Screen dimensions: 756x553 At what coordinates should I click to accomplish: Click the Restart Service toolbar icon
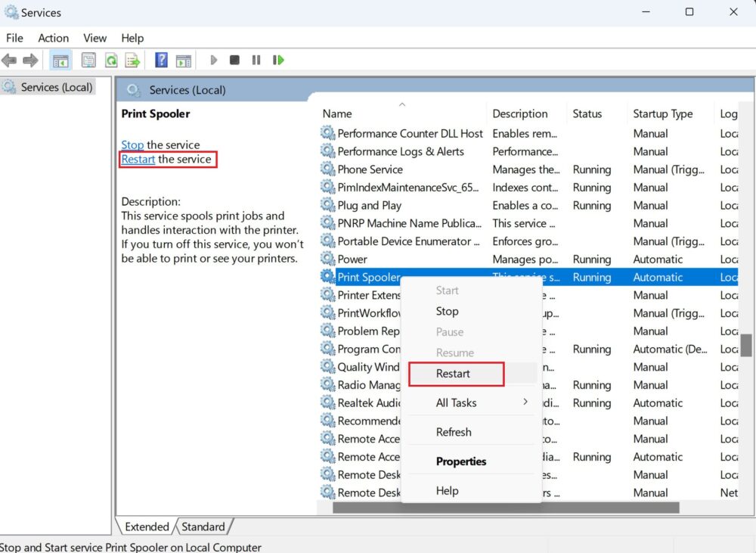pos(279,61)
